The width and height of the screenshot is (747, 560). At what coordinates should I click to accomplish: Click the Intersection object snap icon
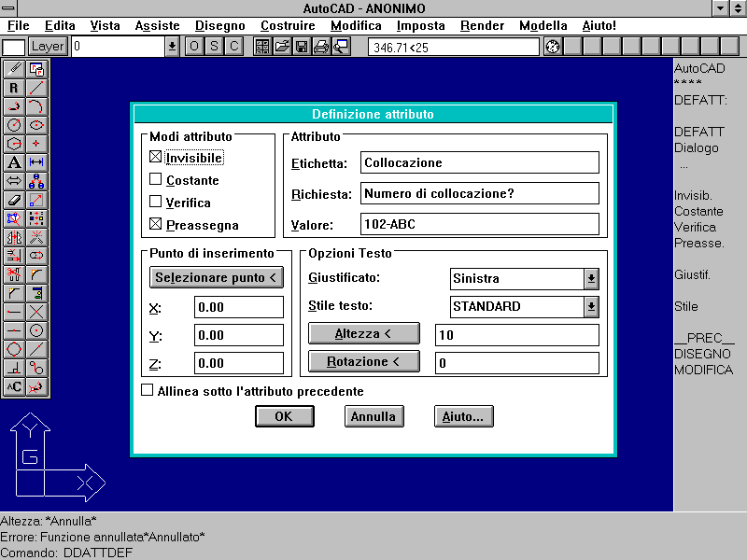[36, 312]
